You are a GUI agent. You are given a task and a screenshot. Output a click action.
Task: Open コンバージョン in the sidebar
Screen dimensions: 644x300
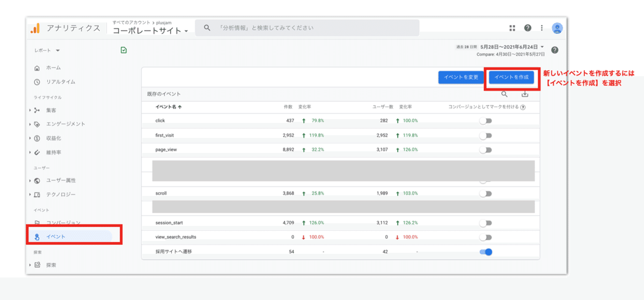[63, 222]
